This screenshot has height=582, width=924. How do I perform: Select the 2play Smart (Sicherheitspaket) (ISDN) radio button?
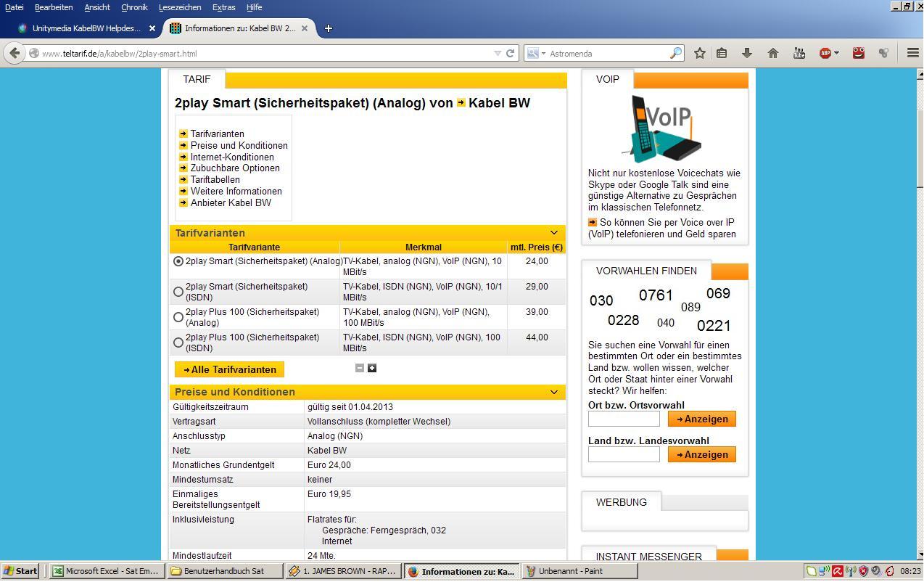[x=178, y=292]
